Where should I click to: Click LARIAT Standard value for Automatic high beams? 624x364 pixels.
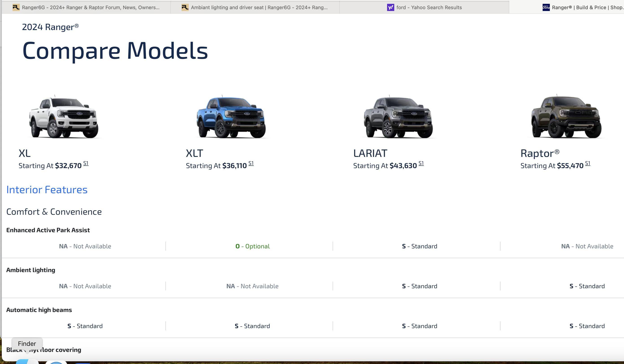[x=420, y=326]
